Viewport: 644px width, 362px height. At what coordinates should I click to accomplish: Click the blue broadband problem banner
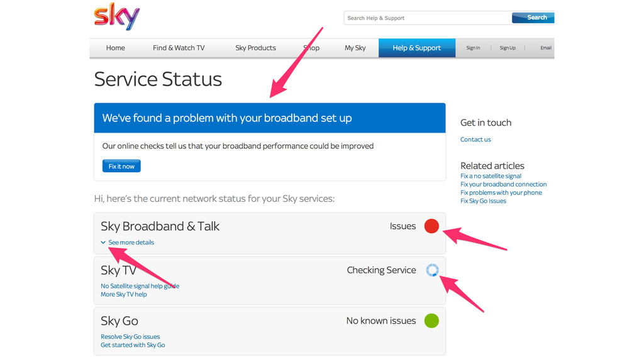point(270,118)
